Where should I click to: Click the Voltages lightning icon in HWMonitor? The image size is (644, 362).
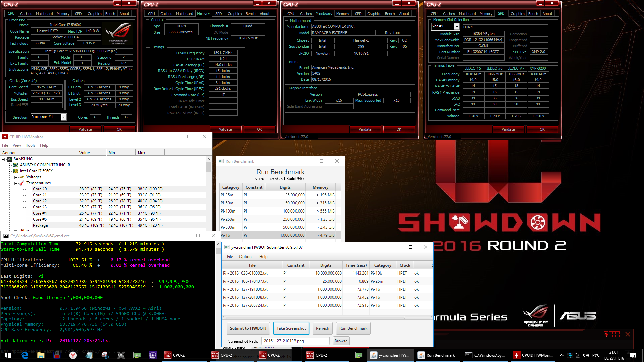coord(22,177)
